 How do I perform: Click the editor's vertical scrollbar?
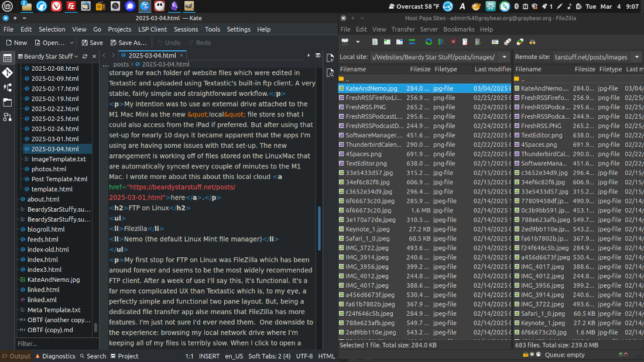pyautogui.click(x=319, y=228)
